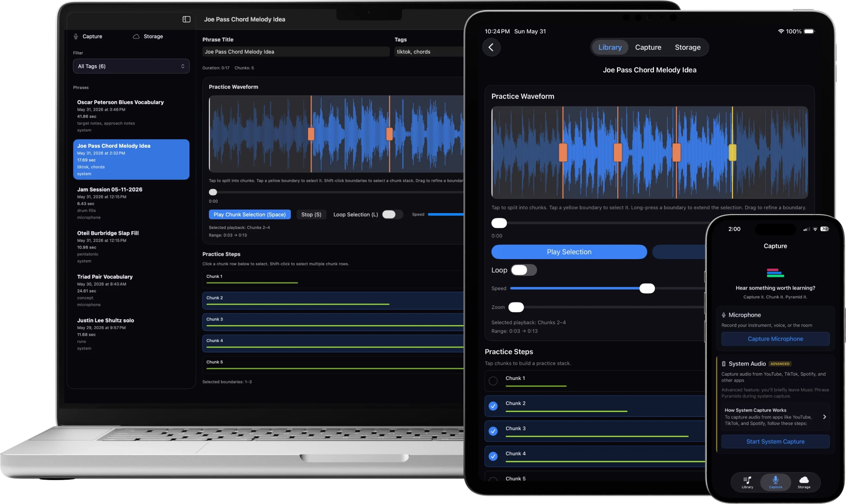Viewport: 846px width, 504px height.
Task: Select second orange boundary on laptop waveform
Action: (x=389, y=134)
